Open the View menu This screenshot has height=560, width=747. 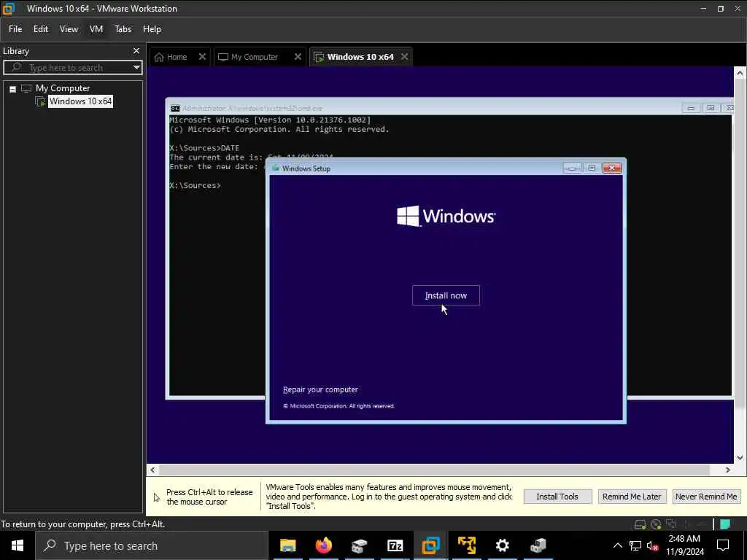click(69, 29)
